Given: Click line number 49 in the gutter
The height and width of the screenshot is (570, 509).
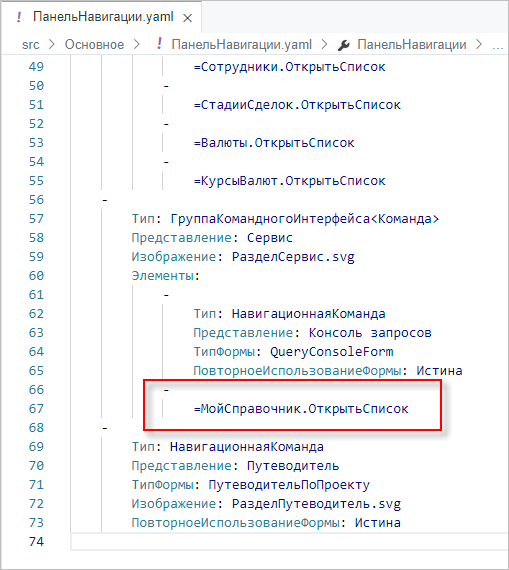Looking at the screenshot, I should tap(36, 67).
